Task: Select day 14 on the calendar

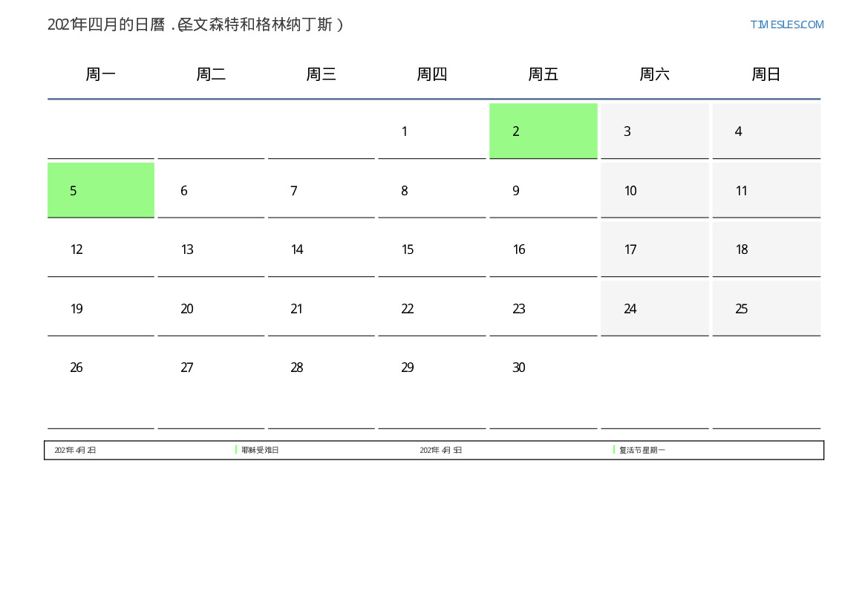Action: coord(321,249)
